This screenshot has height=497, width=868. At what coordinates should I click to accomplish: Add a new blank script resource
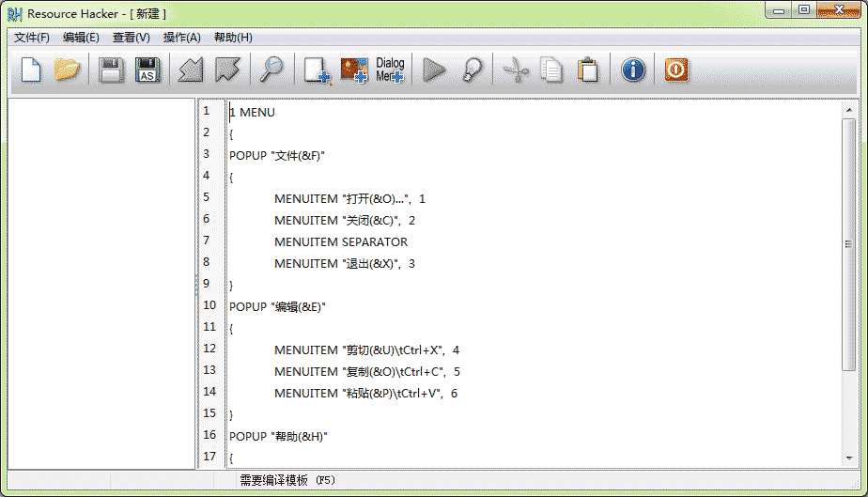pos(317,70)
